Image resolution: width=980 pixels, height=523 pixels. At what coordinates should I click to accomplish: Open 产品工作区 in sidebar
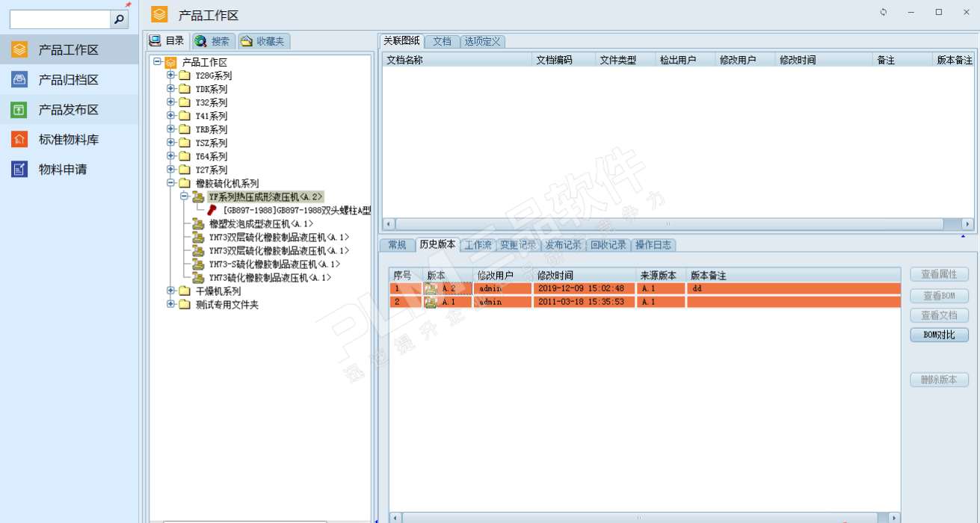pyautogui.click(x=68, y=50)
